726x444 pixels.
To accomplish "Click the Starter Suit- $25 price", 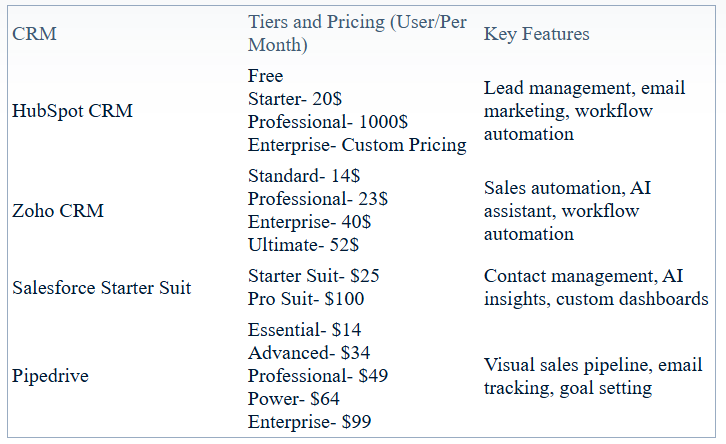I will coord(314,276).
